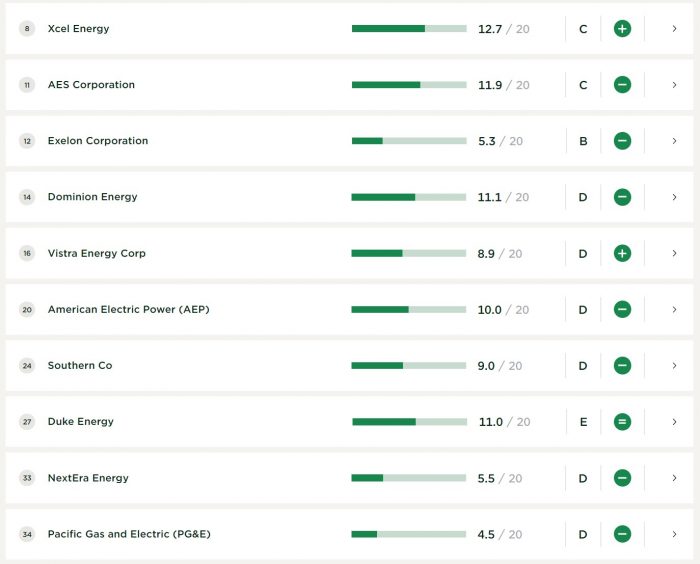
Task: Click the minus trend icon for AES Corporation
Action: (622, 85)
